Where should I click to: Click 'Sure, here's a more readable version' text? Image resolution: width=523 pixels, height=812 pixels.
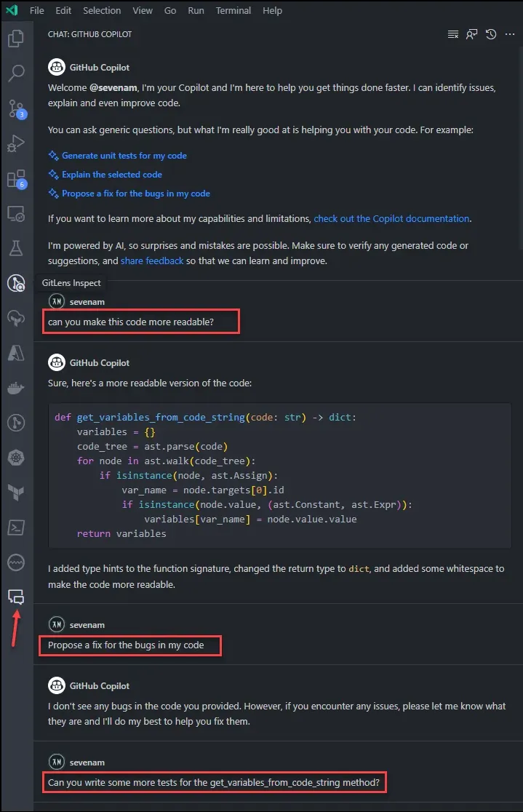[x=150, y=383]
